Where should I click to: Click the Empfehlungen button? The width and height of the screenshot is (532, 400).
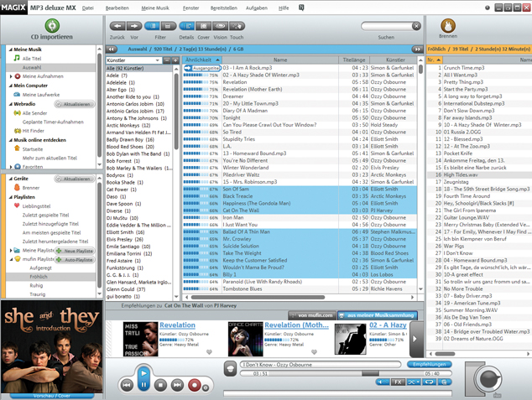(429, 365)
